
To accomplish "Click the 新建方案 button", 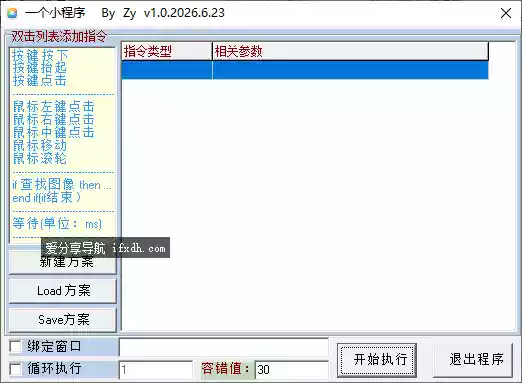I will pyautogui.click(x=63, y=262).
